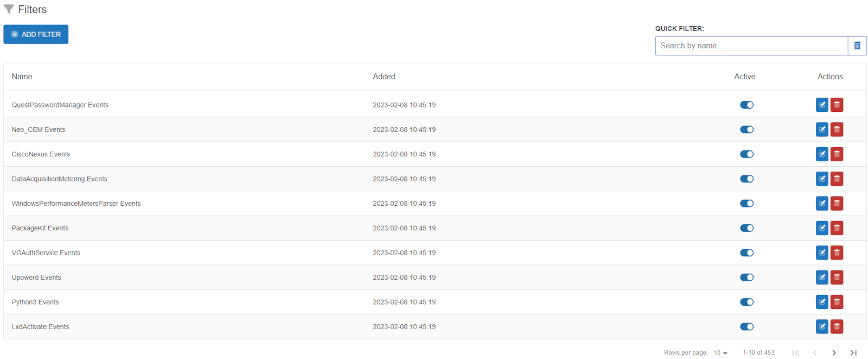Click the PackageKit Events name
This screenshot has height=359, width=868.
pyautogui.click(x=40, y=228)
